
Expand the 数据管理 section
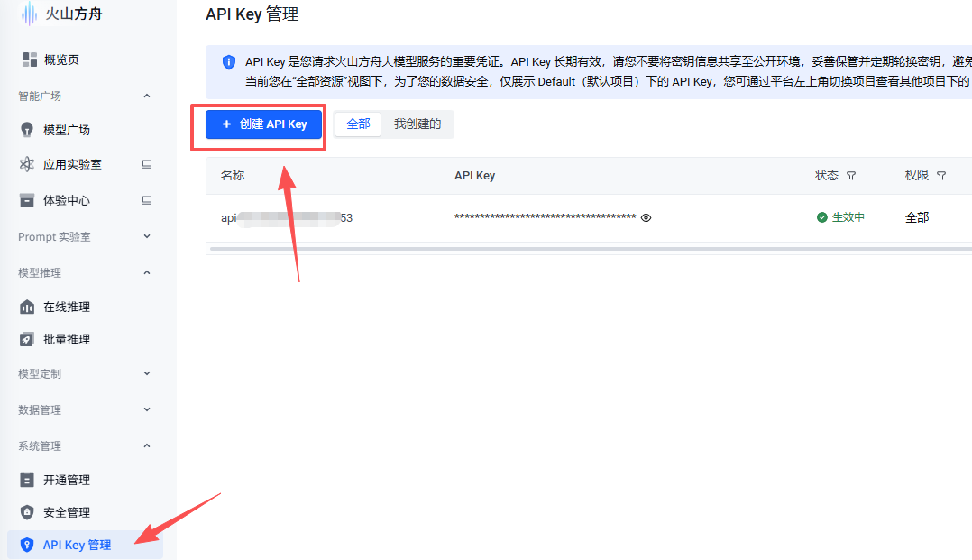pyautogui.click(x=147, y=409)
